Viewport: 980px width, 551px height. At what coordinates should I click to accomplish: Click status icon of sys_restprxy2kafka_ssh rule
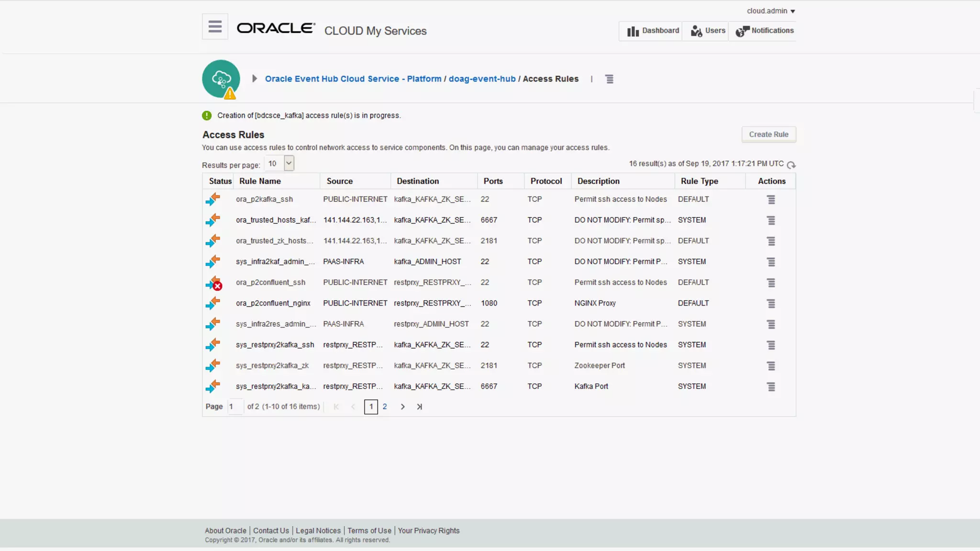pos(213,345)
